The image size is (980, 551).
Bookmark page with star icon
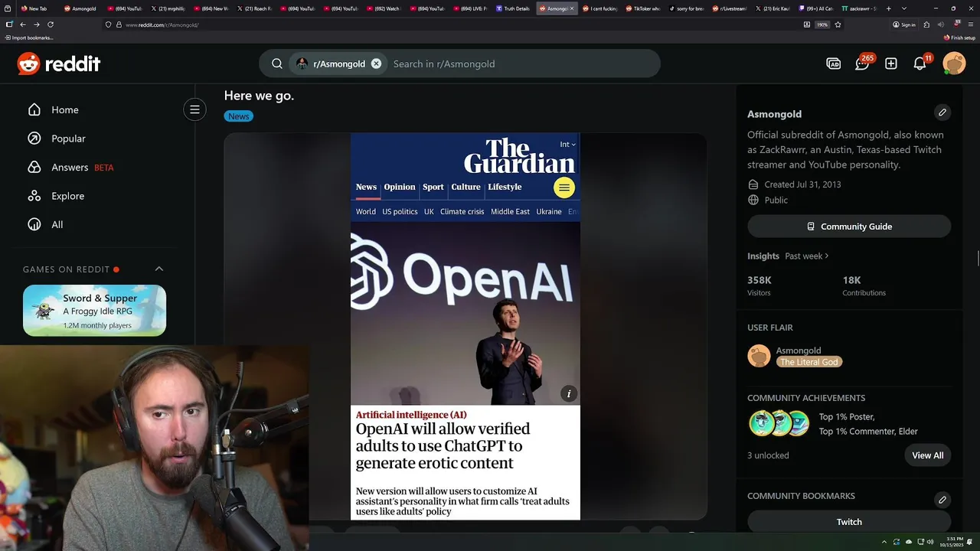(838, 24)
